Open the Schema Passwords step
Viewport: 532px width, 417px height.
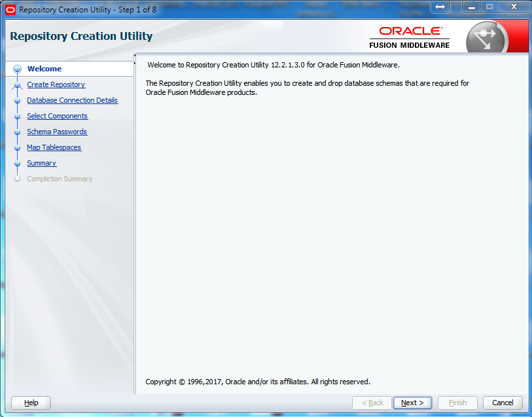point(57,132)
